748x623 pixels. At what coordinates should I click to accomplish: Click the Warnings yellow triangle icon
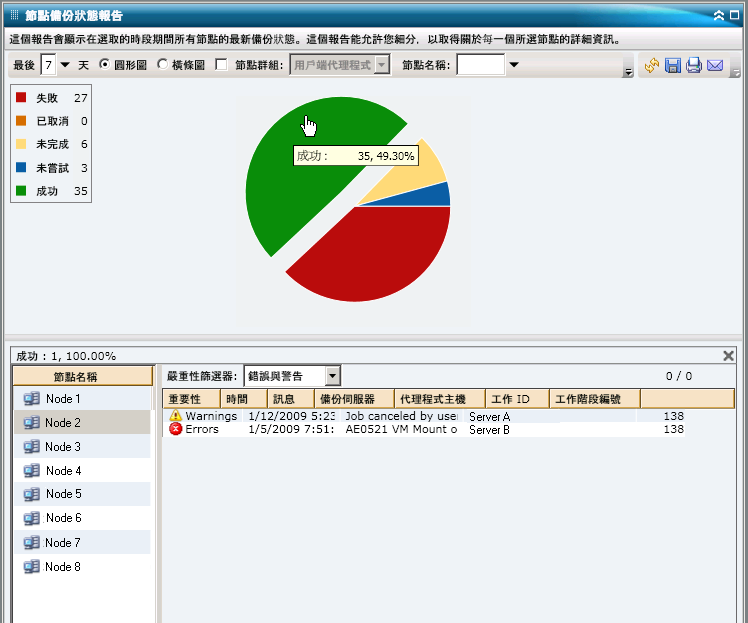point(176,415)
